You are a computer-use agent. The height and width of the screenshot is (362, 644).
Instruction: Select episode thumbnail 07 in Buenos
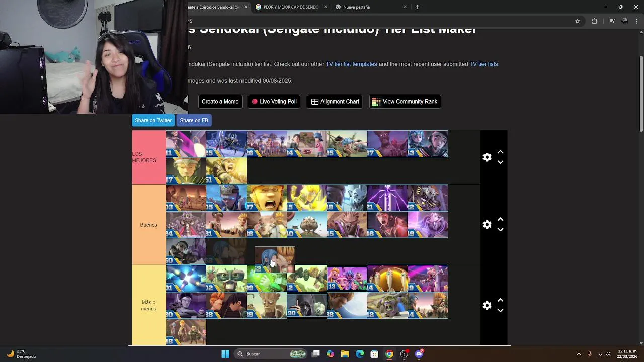(267, 198)
